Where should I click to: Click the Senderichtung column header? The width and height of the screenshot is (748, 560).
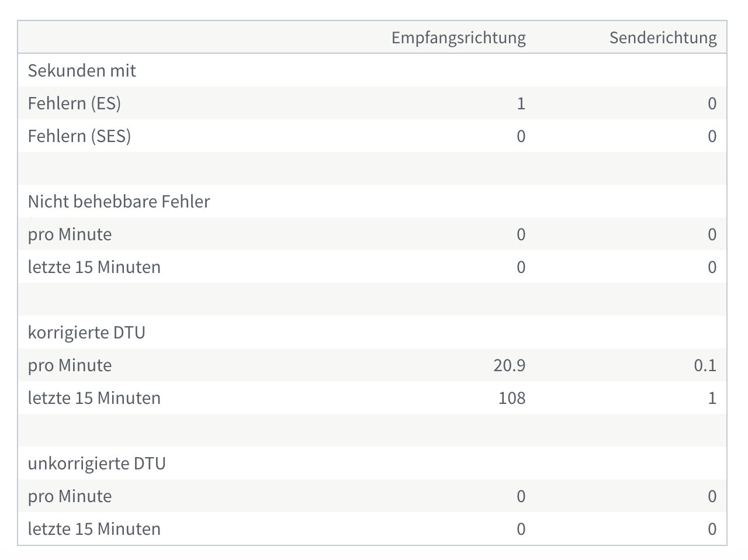663,37
